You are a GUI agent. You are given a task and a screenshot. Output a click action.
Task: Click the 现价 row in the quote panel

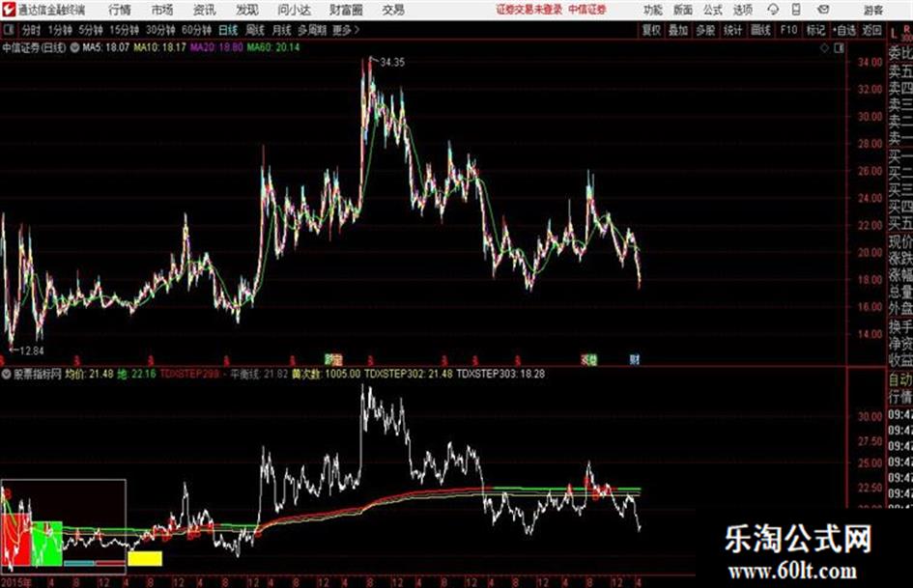pyautogui.click(x=900, y=241)
